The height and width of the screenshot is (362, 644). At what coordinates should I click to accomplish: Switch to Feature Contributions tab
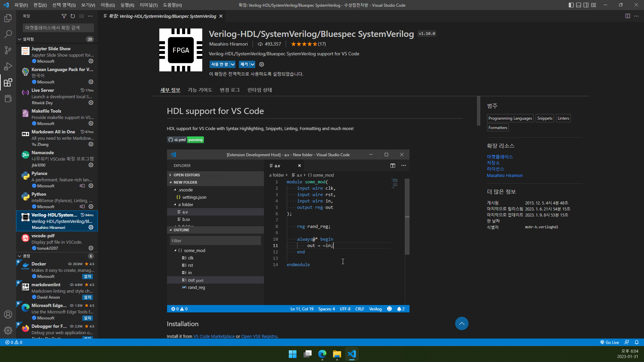pos(200,90)
